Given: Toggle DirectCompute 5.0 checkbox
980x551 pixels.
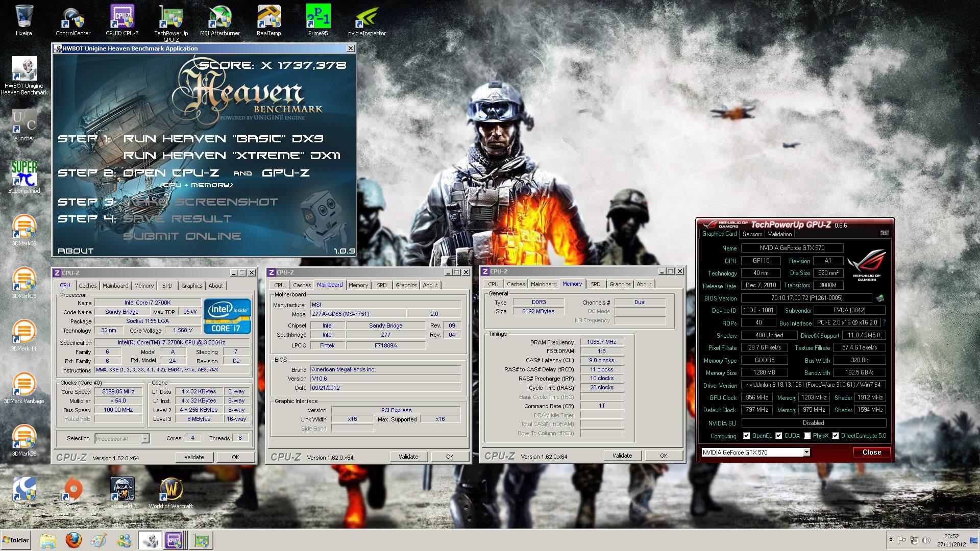Looking at the screenshot, I should click(836, 436).
